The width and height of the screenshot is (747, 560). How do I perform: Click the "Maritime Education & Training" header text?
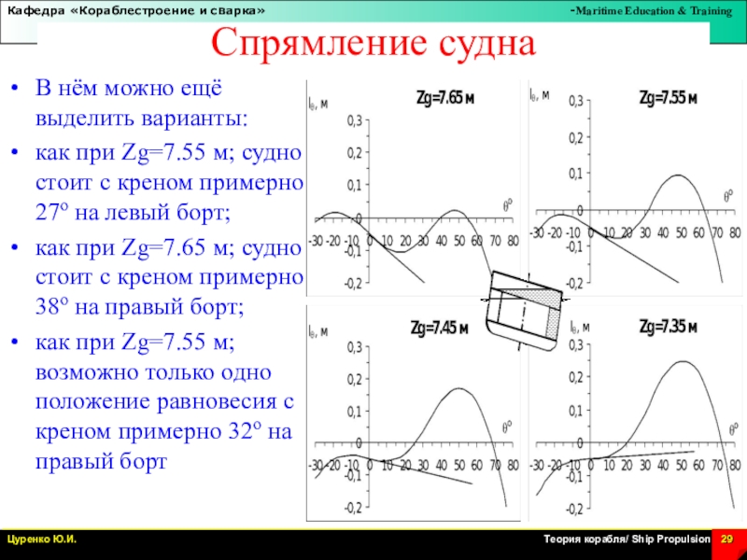(653, 11)
